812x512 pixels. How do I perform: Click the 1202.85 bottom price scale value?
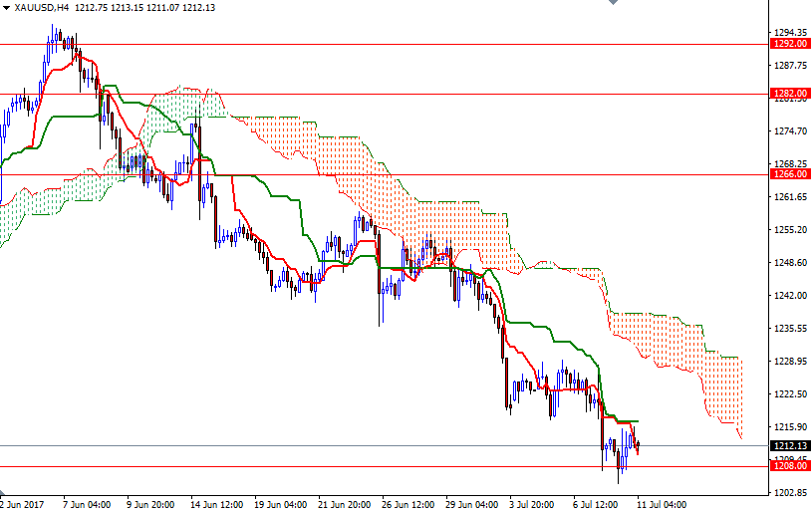pyautogui.click(x=790, y=493)
